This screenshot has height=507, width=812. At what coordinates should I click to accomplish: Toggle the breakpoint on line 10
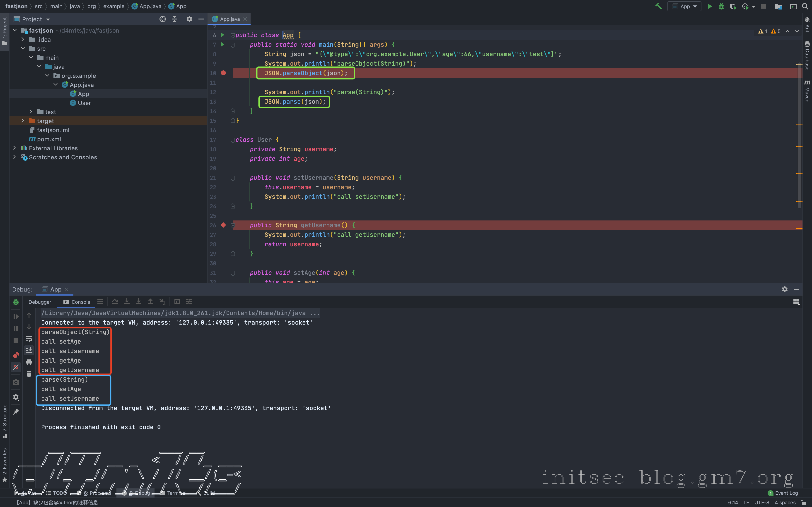point(223,73)
